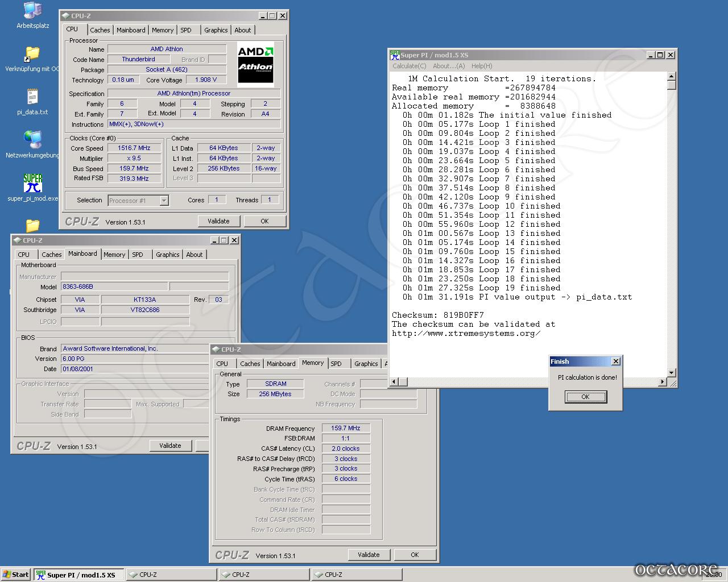Click Validate in the CPU tab window

(x=218, y=221)
